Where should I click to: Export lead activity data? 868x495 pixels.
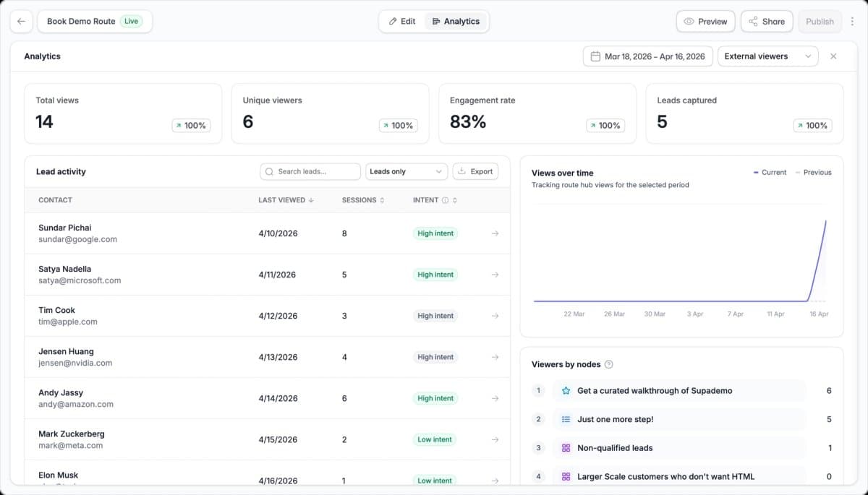tap(475, 172)
